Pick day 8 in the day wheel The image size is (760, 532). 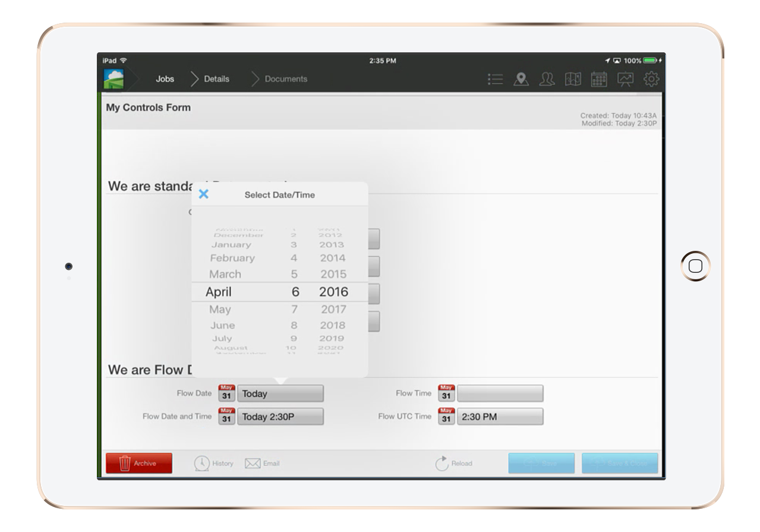tap(294, 325)
